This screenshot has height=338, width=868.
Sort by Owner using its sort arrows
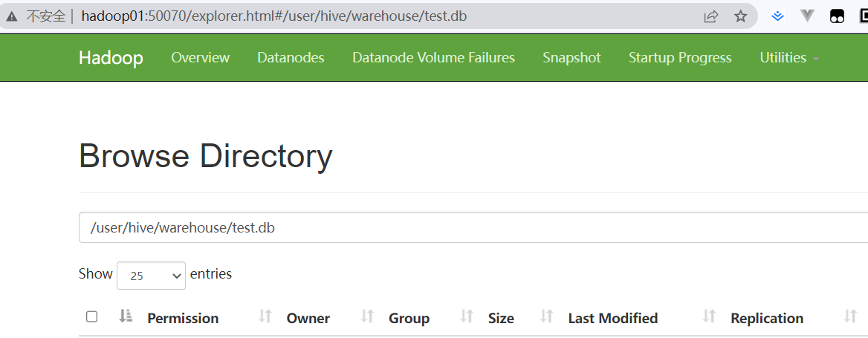(x=367, y=317)
